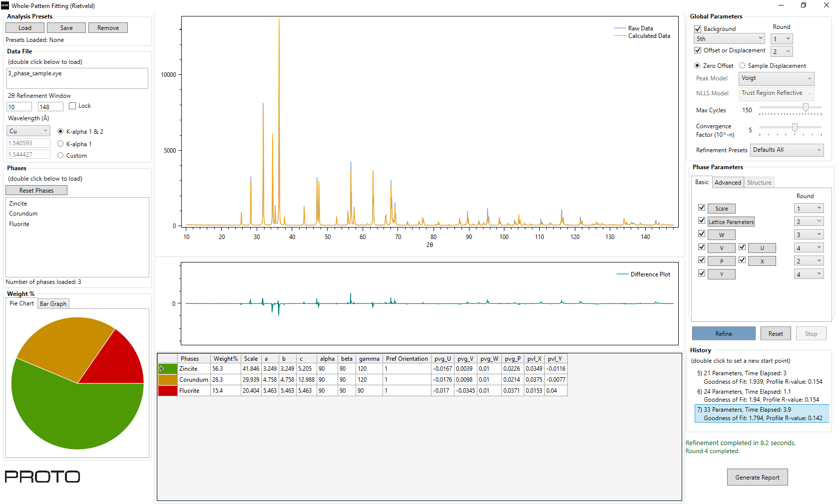Click the red Fluorite color cell
The image size is (839, 504).
click(168, 391)
